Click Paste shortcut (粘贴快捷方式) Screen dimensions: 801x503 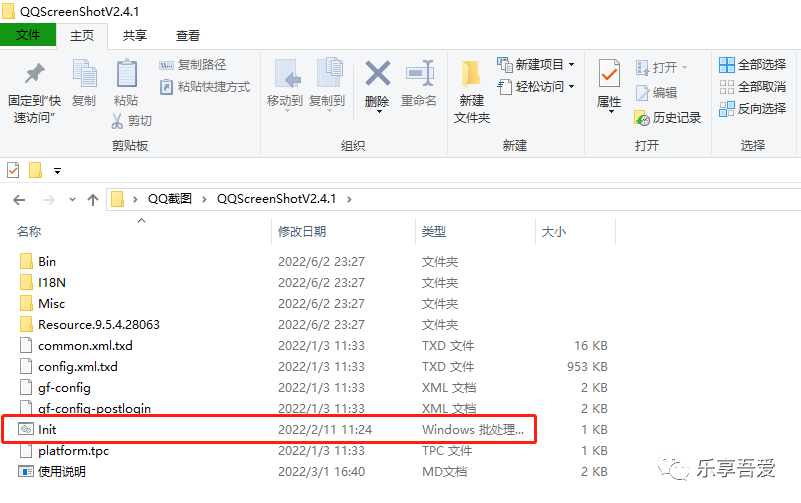[205, 87]
